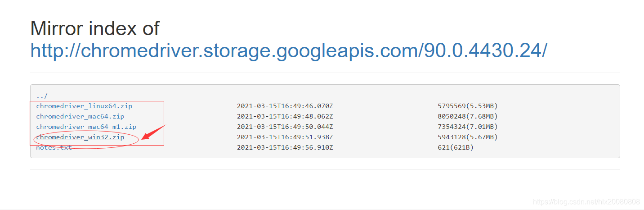Click the 5795569(5.53MB) file size
The height and width of the screenshot is (210, 644).
click(467, 106)
